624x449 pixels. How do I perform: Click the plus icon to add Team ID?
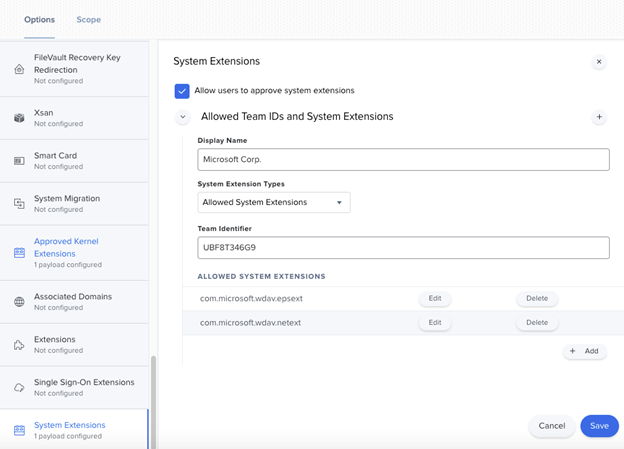coord(599,117)
